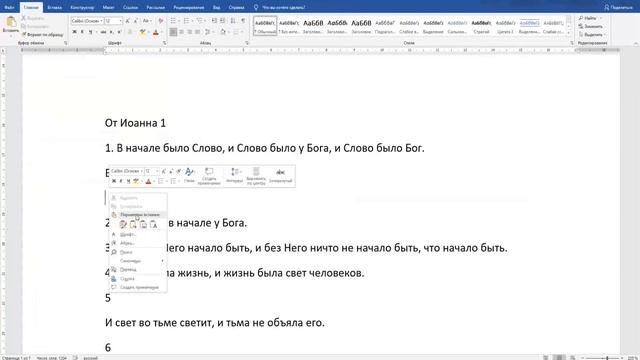Image resolution: width=640 pixels, height=360 pixels.
Task: Switch to the Макет tab
Action: pos(109,7)
